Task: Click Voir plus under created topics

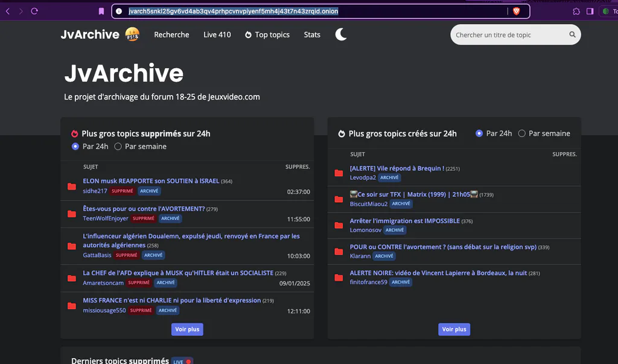Action: pyautogui.click(x=454, y=330)
